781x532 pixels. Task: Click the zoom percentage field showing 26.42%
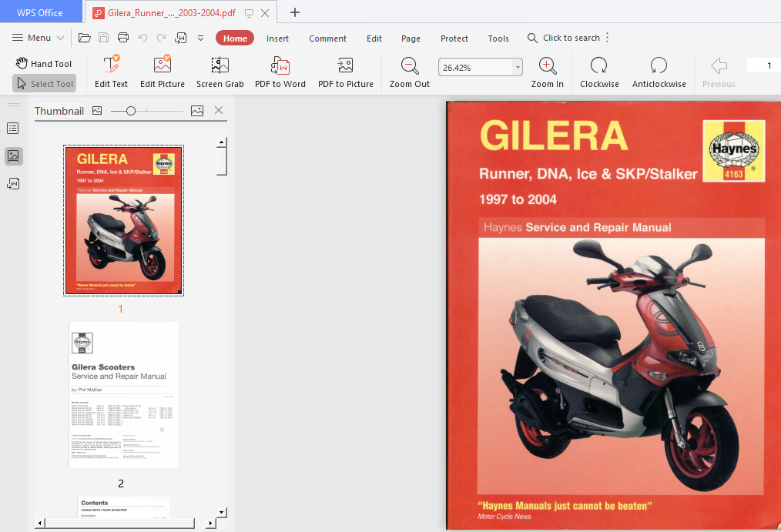pyautogui.click(x=475, y=67)
